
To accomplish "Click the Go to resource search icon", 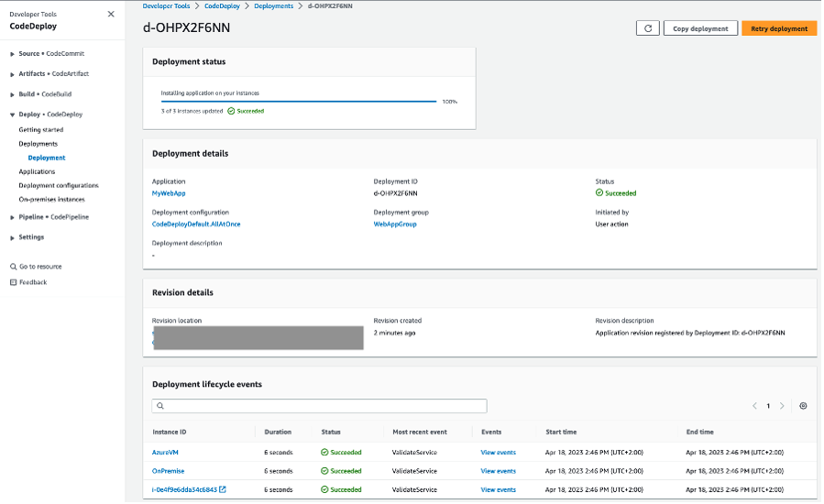I will click(13, 268).
